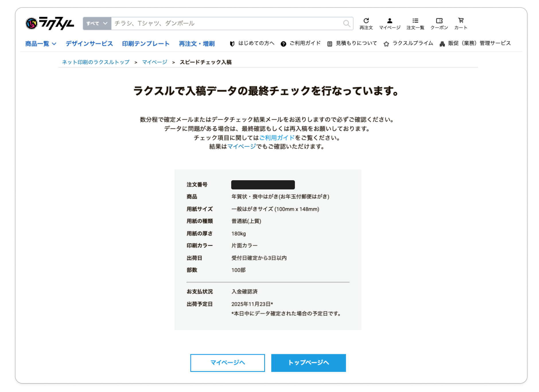539x392 pixels.
Task: Expand the 商品一覧 product list menu
Action: tap(40, 44)
